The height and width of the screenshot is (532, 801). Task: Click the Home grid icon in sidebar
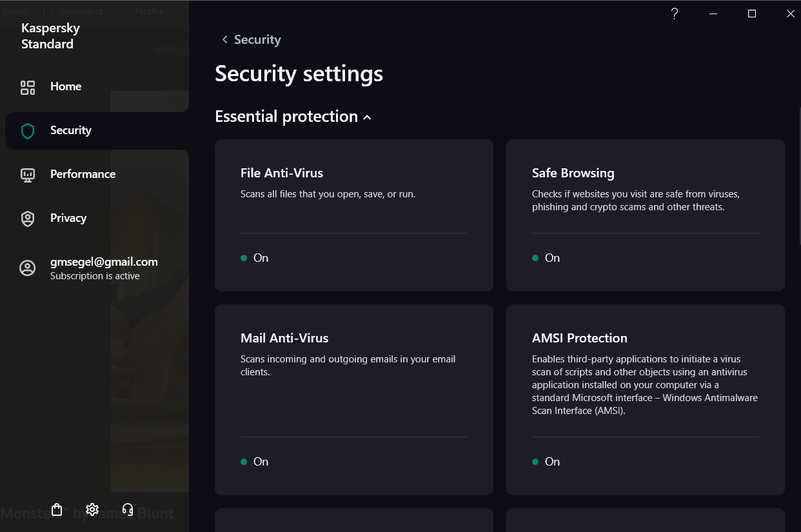click(28, 88)
